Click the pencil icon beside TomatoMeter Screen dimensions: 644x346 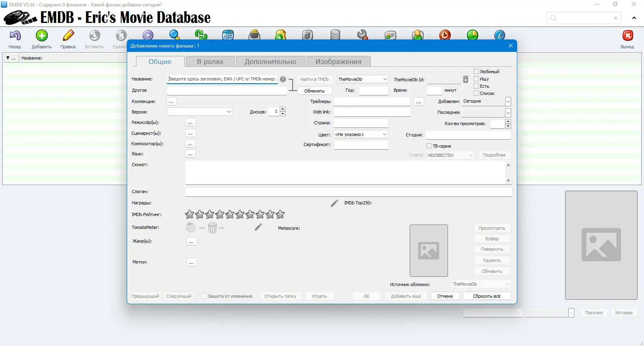click(258, 227)
